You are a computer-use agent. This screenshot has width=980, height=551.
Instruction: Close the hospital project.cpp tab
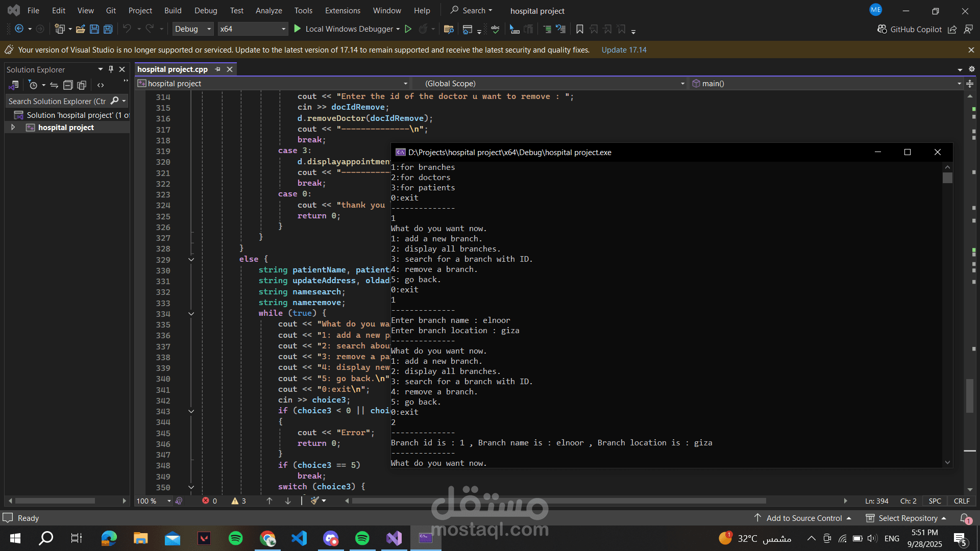pyautogui.click(x=230, y=69)
